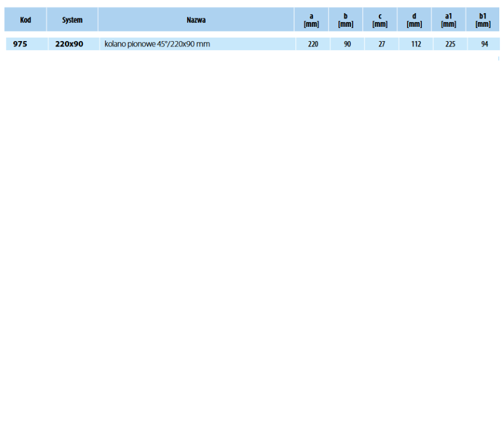Select the value 90 in column b
The width and height of the screenshot is (504, 447).
(x=347, y=44)
